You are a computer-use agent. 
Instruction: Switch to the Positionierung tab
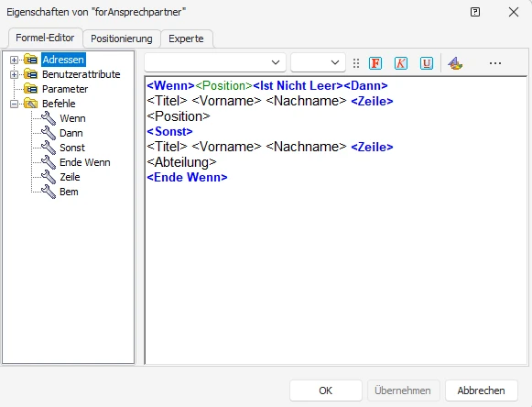click(x=122, y=38)
